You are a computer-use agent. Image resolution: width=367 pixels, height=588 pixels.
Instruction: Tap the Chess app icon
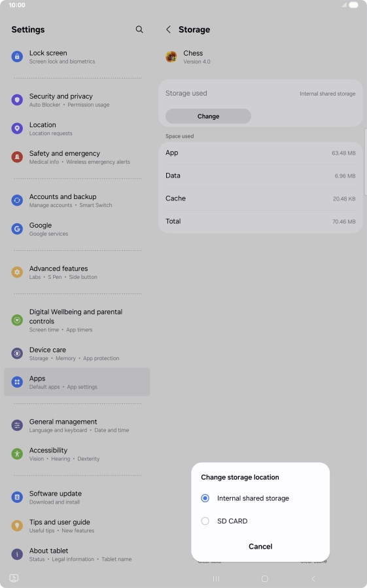tap(171, 56)
